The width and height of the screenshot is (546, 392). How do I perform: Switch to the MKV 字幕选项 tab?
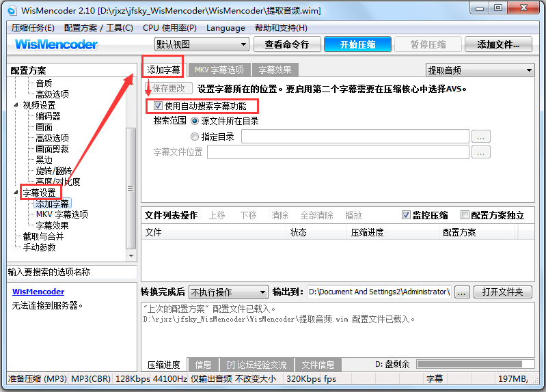(219, 70)
